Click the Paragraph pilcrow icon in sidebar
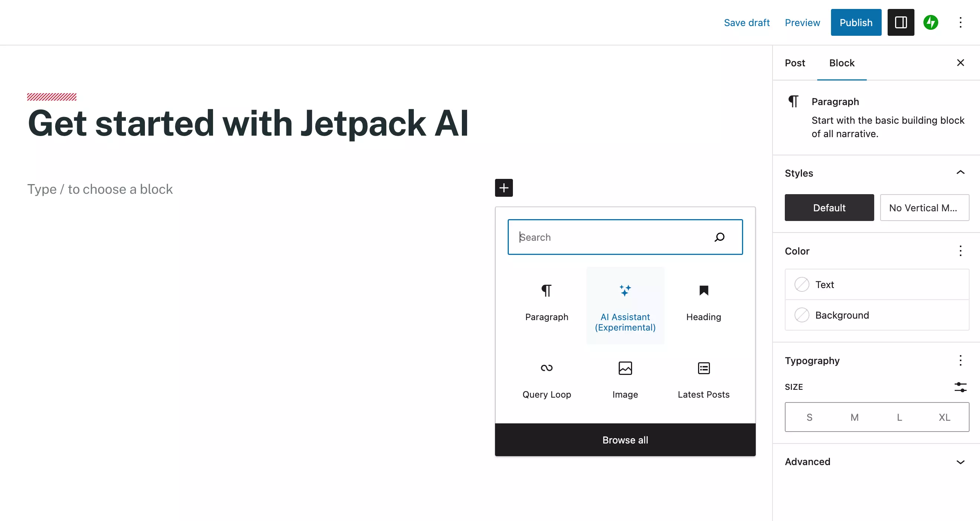The image size is (980, 521). click(x=794, y=102)
